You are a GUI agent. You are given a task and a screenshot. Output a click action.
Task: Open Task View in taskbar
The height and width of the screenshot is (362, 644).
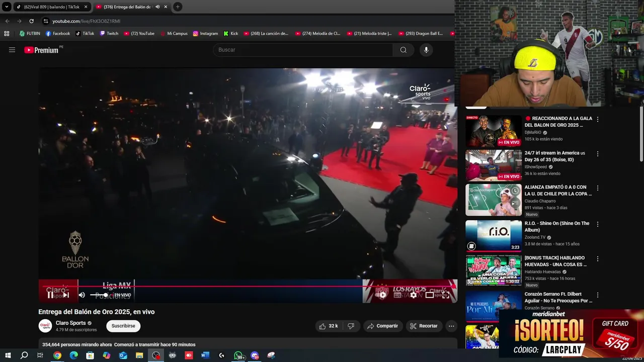[40, 355]
